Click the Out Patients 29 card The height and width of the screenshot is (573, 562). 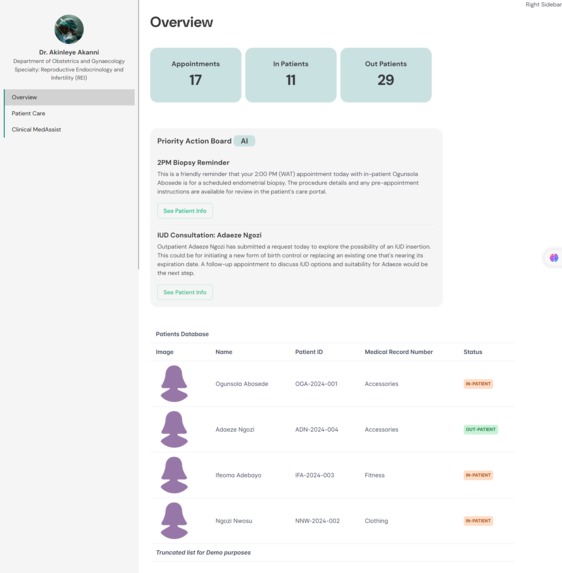point(386,75)
